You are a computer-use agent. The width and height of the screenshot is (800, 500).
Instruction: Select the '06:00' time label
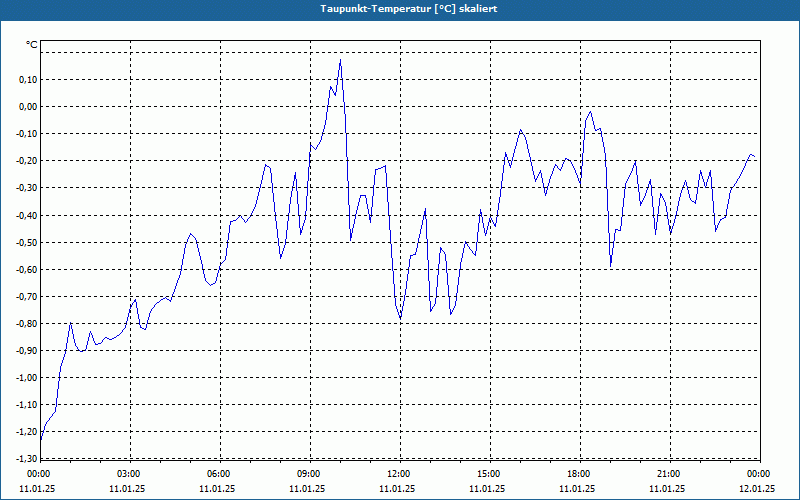217,474
